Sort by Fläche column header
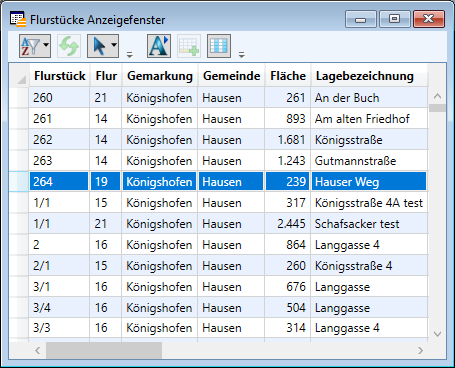The width and height of the screenshot is (455, 368). pyautogui.click(x=288, y=76)
